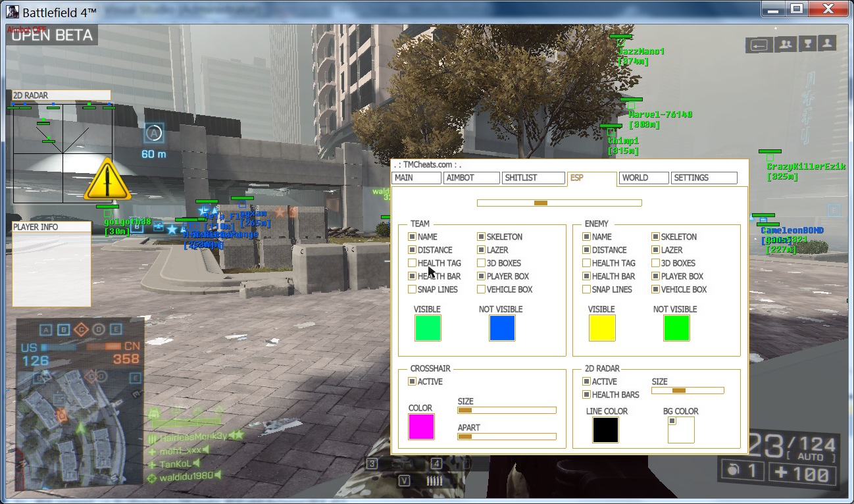Image resolution: width=854 pixels, height=504 pixels.
Task: Click the 2D RADAR overlay title bar
Action: coord(61,95)
